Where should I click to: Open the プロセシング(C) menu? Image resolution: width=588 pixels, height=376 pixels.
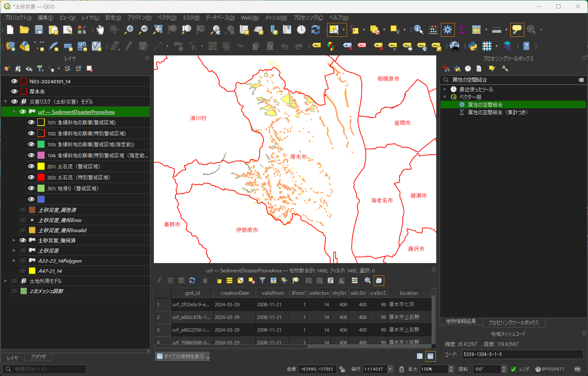308,18
